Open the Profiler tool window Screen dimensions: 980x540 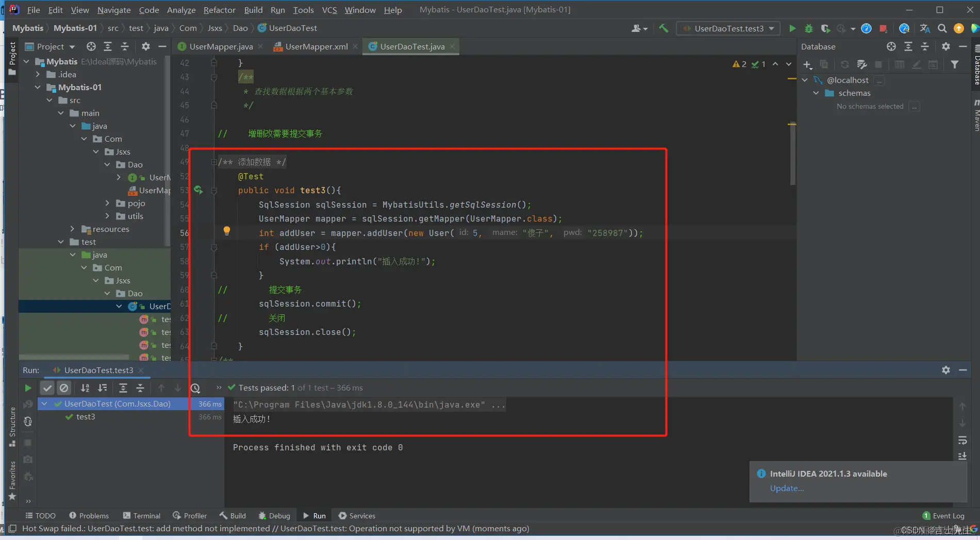190,516
